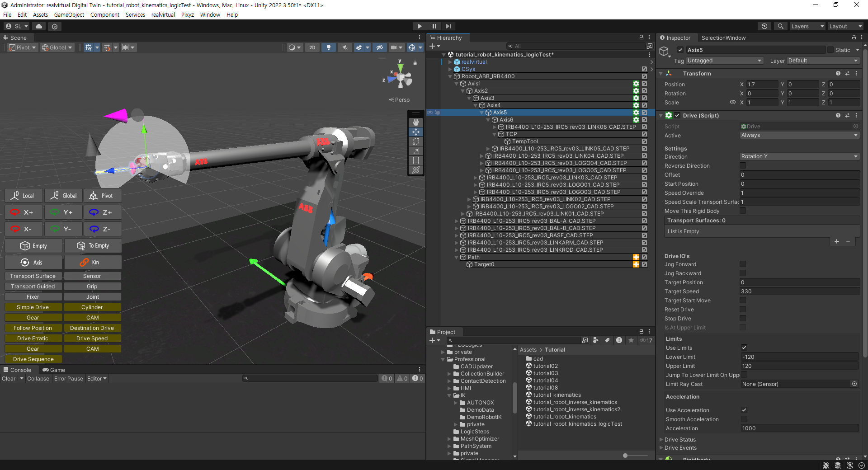Image resolution: width=868 pixels, height=470 pixels.
Task: Switch to the Game tab
Action: (54, 370)
